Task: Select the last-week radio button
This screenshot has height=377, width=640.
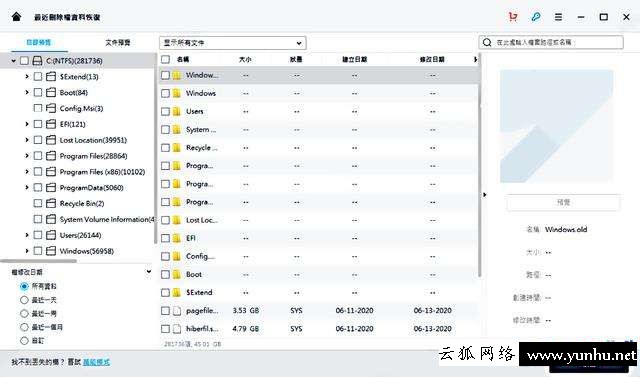Action: coord(24,314)
